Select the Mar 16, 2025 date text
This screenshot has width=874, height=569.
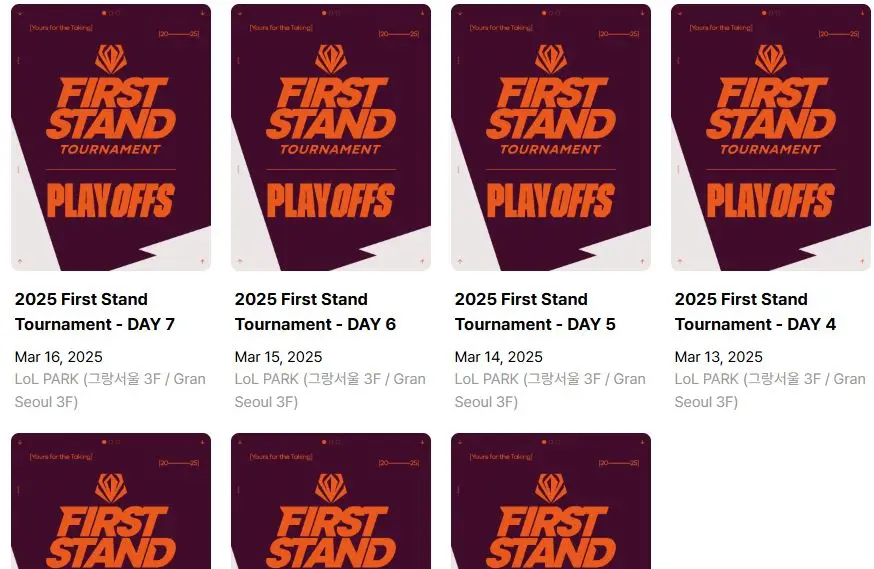click(x=59, y=357)
